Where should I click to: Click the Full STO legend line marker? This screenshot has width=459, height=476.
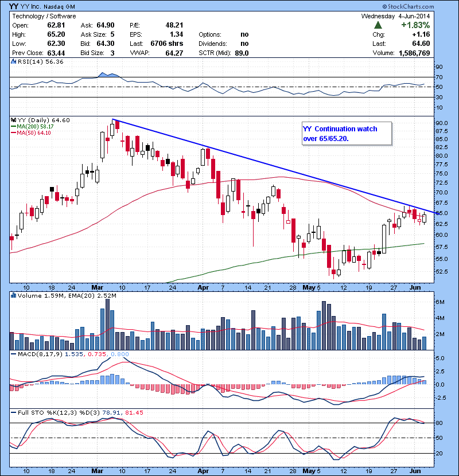14,412
